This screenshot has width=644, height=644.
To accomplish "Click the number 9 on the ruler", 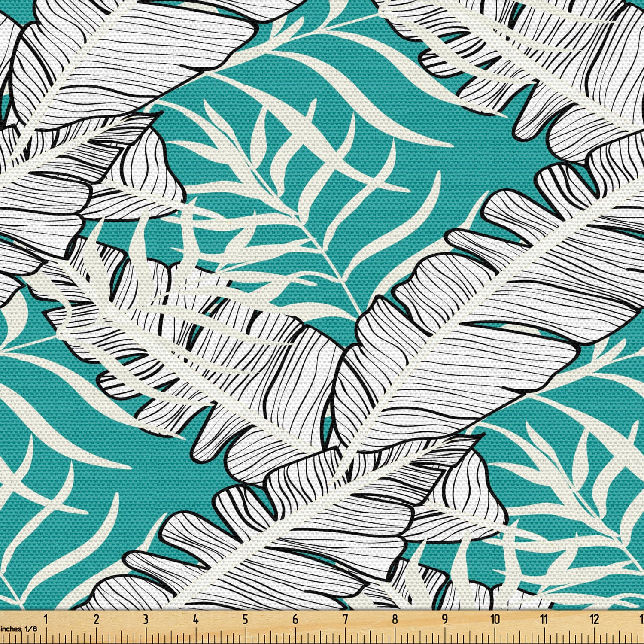I will (x=445, y=619).
